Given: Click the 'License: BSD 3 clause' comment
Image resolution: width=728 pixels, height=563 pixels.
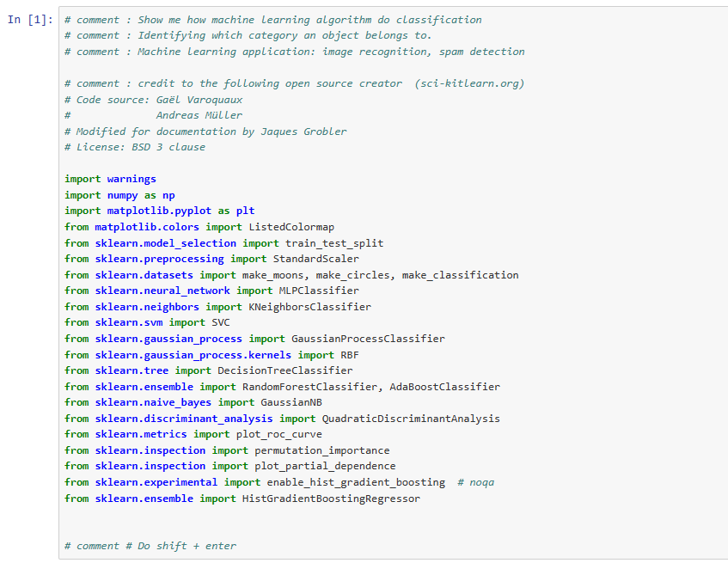Looking at the screenshot, I should point(135,147).
